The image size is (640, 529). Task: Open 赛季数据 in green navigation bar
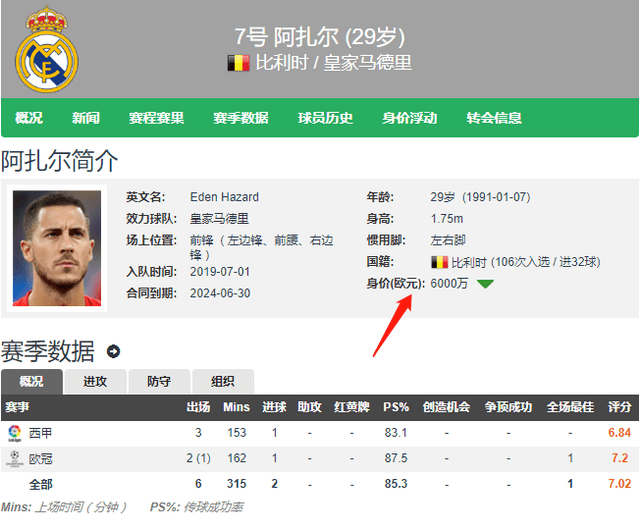point(241,118)
